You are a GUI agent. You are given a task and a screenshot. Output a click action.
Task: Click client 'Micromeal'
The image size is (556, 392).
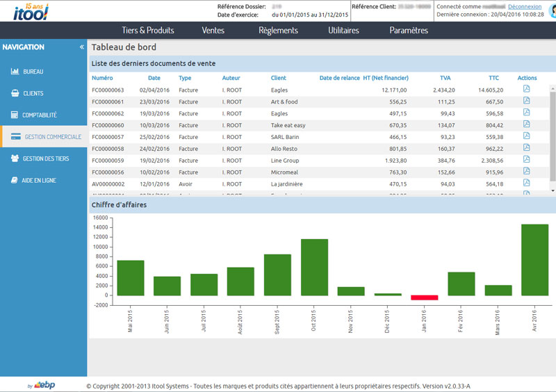click(x=284, y=172)
